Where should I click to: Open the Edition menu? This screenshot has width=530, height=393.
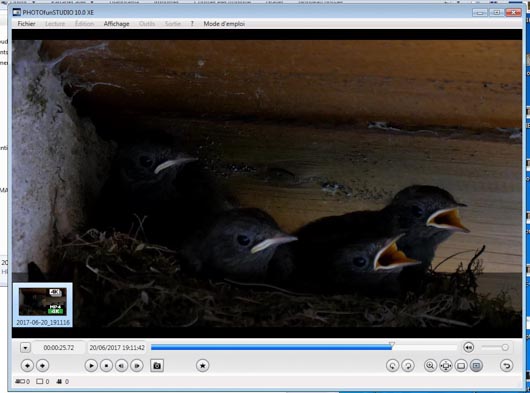(x=85, y=24)
